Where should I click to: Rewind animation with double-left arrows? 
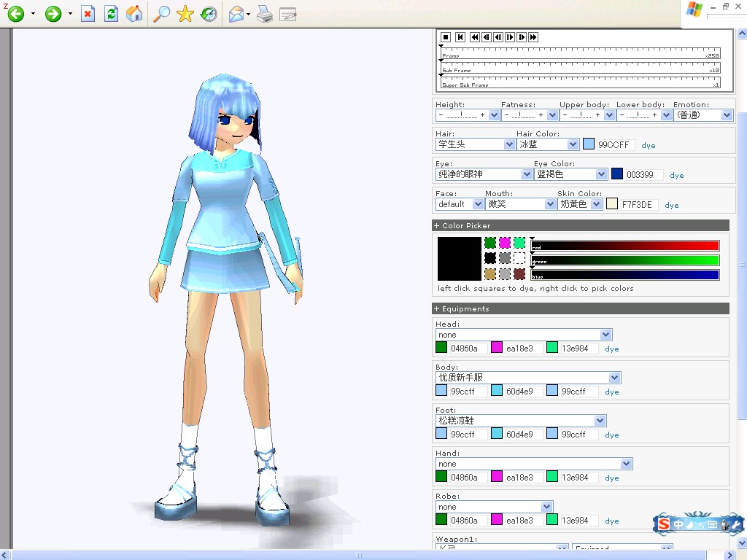[474, 37]
